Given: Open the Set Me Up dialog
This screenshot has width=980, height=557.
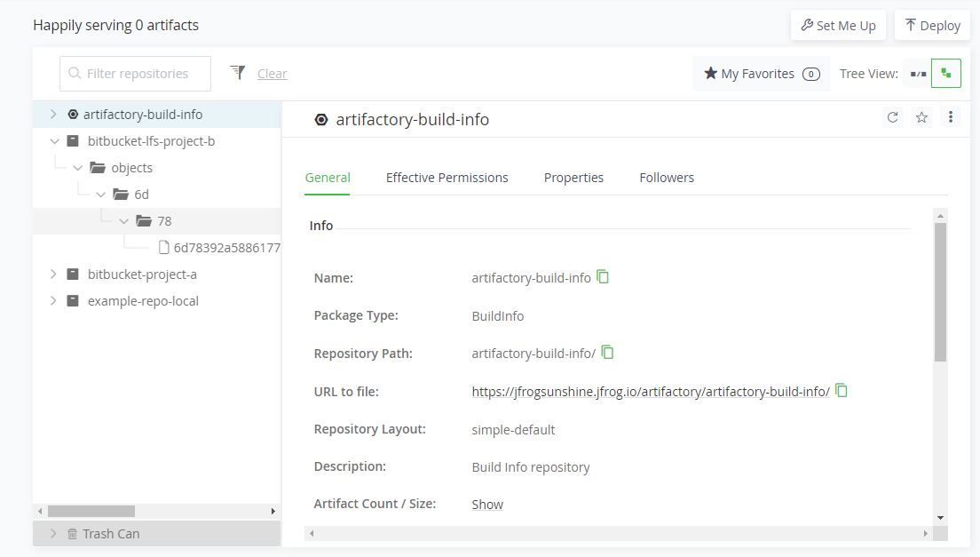Looking at the screenshot, I should 838,26.
